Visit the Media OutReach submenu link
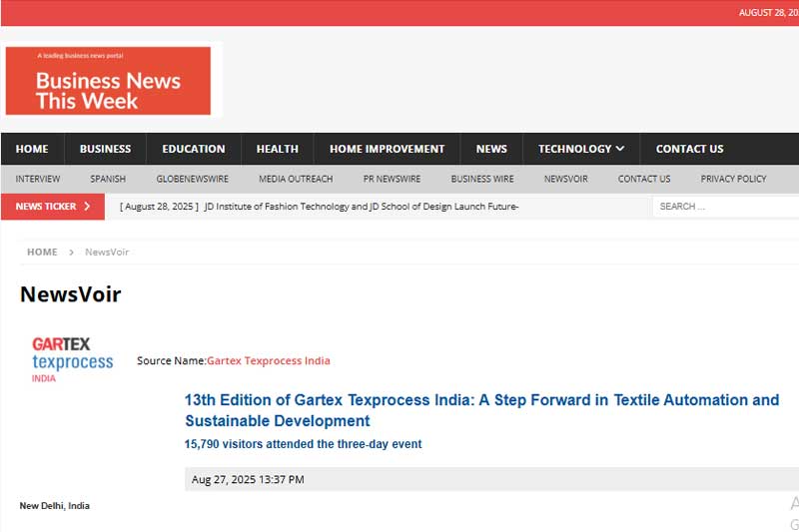799x532 pixels. (296, 179)
